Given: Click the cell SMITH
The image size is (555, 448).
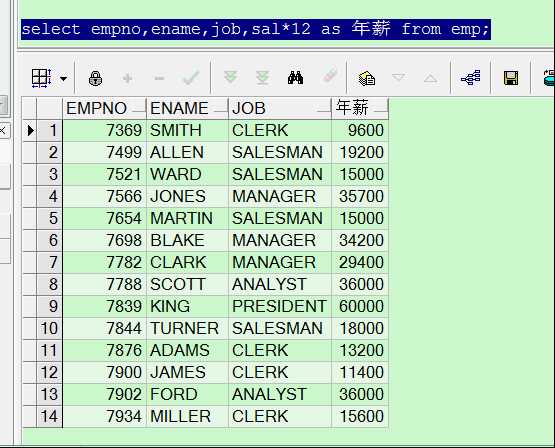Looking at the screenshot, I should (x=187, y=131).
